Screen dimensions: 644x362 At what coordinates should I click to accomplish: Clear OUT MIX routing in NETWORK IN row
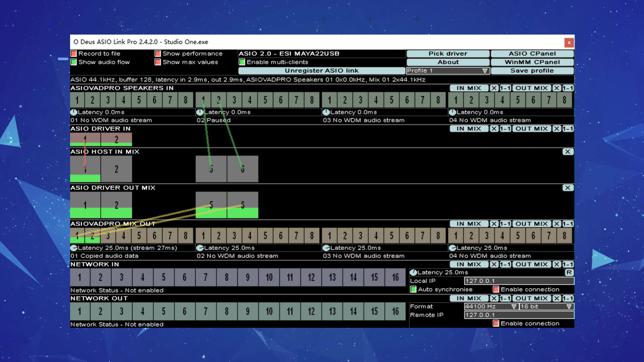[x=556, y=264]
